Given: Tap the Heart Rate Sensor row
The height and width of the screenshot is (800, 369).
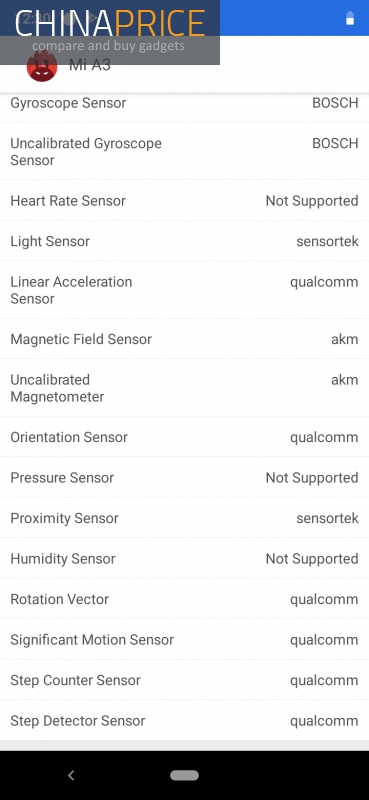Looking at the screenshot, I should [184, 201].
